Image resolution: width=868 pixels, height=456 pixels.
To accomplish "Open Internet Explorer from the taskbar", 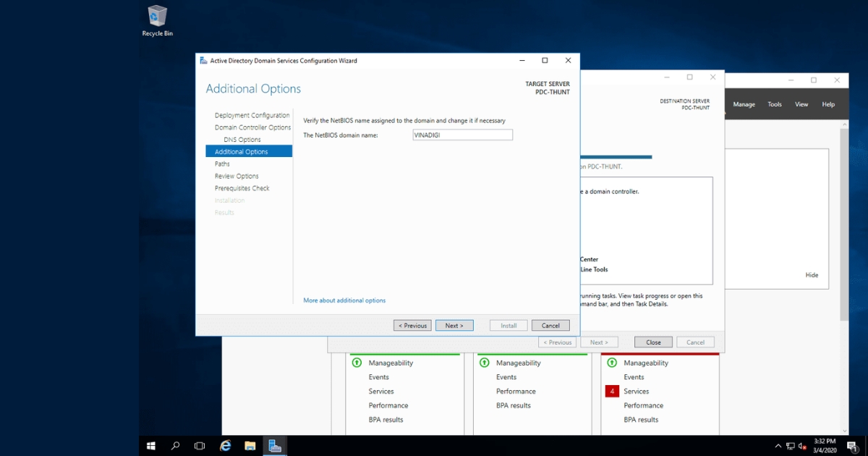I will 224,446.
